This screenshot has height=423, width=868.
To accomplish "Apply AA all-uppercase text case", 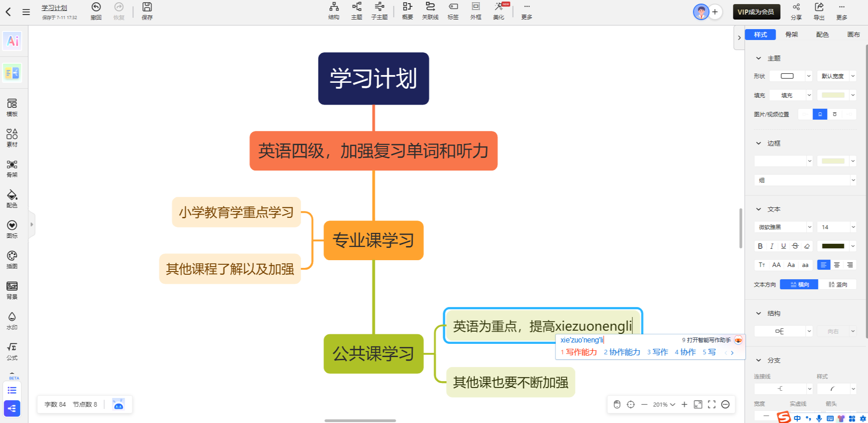I will (777, 265).
